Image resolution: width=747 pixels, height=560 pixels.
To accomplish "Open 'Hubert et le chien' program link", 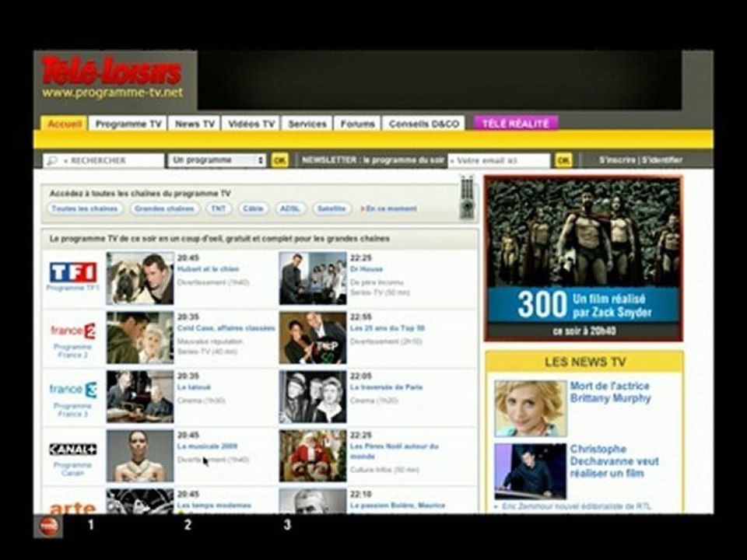I will point(209,269).
